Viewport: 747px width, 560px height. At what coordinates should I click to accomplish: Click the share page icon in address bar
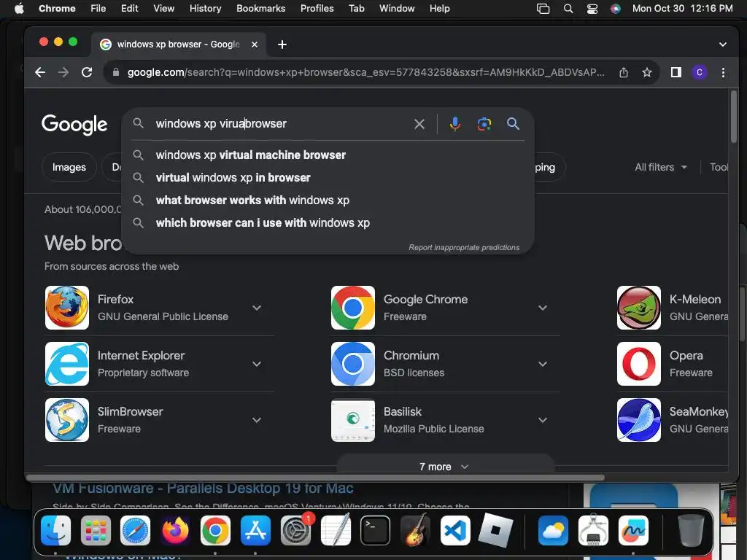624,72
